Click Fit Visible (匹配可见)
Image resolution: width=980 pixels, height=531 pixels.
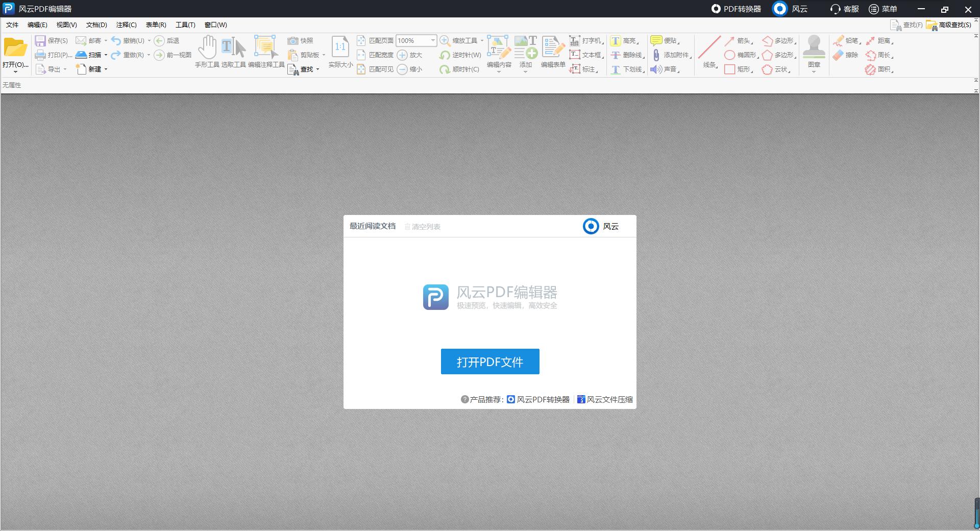click(376, 69)
